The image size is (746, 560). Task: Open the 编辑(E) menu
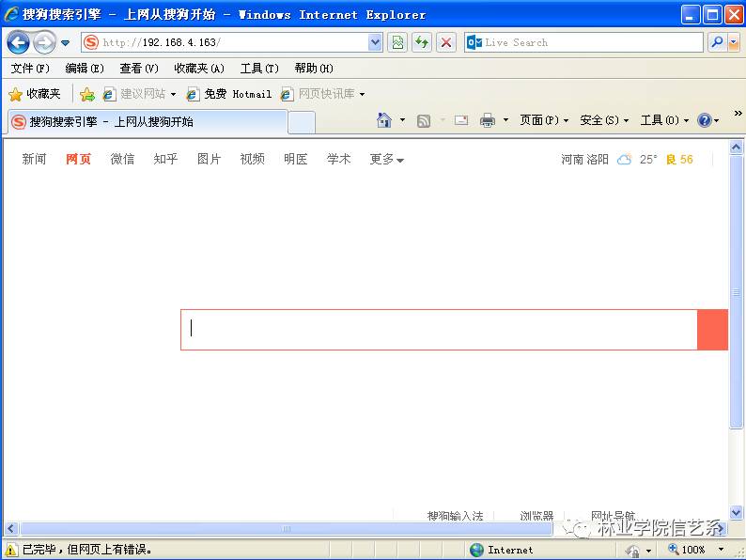click(85, 68)
